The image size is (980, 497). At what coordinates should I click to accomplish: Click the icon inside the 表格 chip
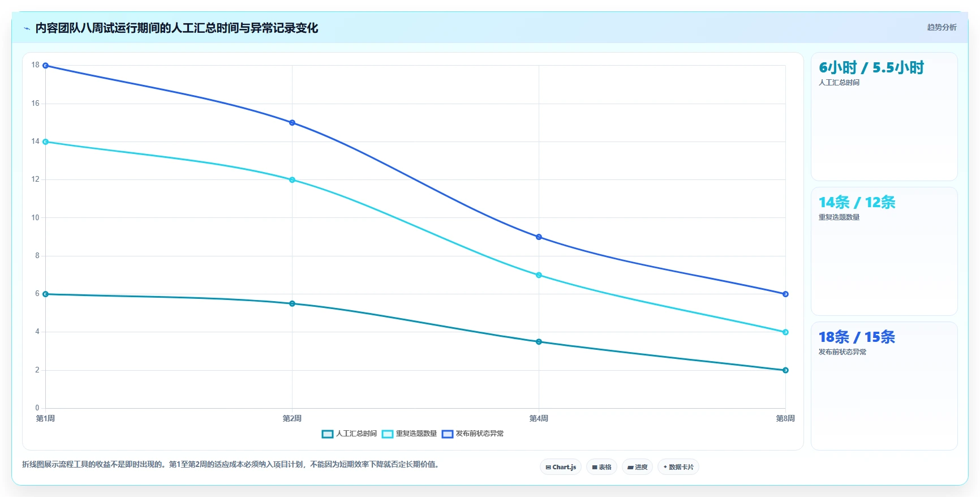(x=595, y=468)
